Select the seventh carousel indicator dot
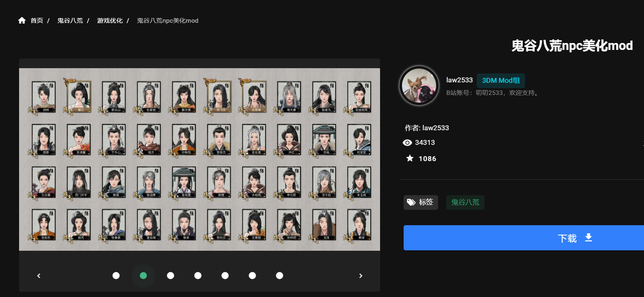Screen dimensions: 644x297 point(279,275)
